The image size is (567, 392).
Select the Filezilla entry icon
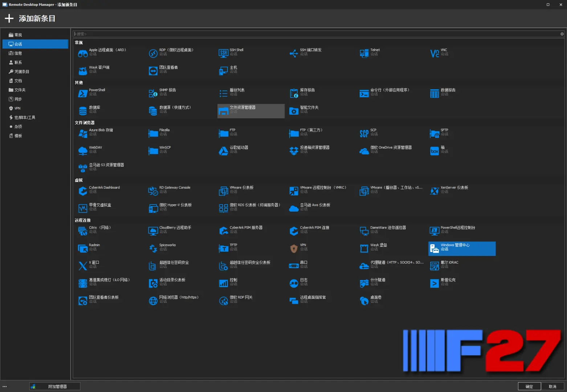point(153,134)
